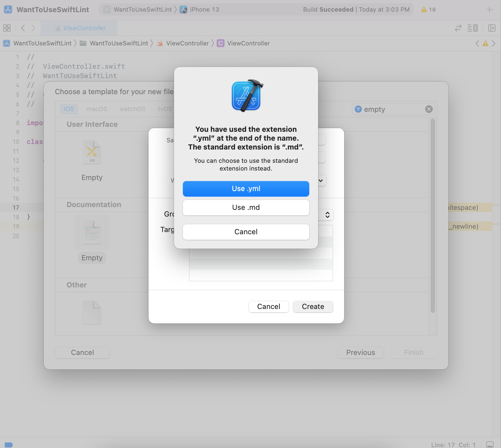Click ViewController swift file in jump bar
This screenshot has width=501, height=448.
[x=188, y=43]
